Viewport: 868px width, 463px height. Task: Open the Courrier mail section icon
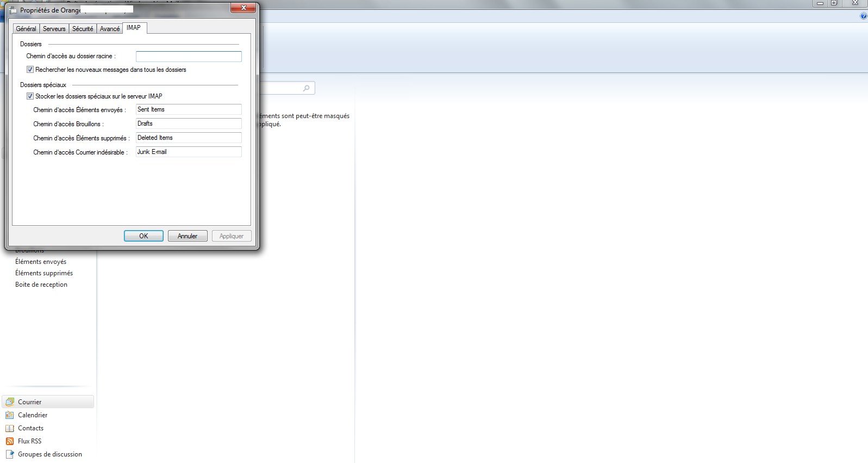(x=10, y=402)
